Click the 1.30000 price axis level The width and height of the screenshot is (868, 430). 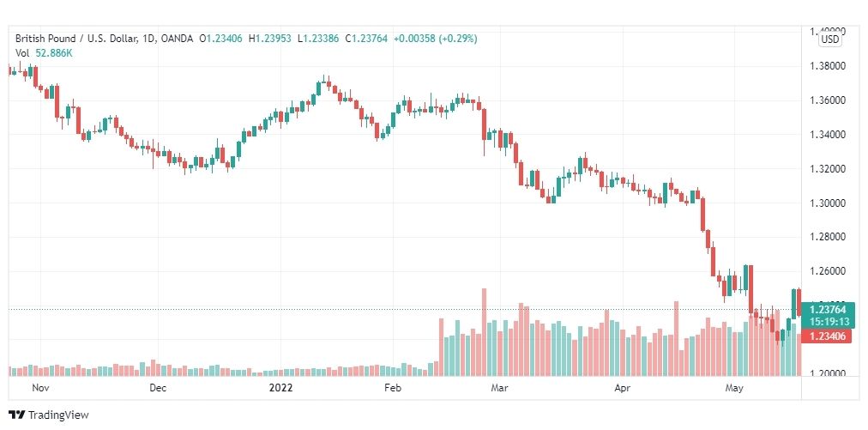coord(829,203)
